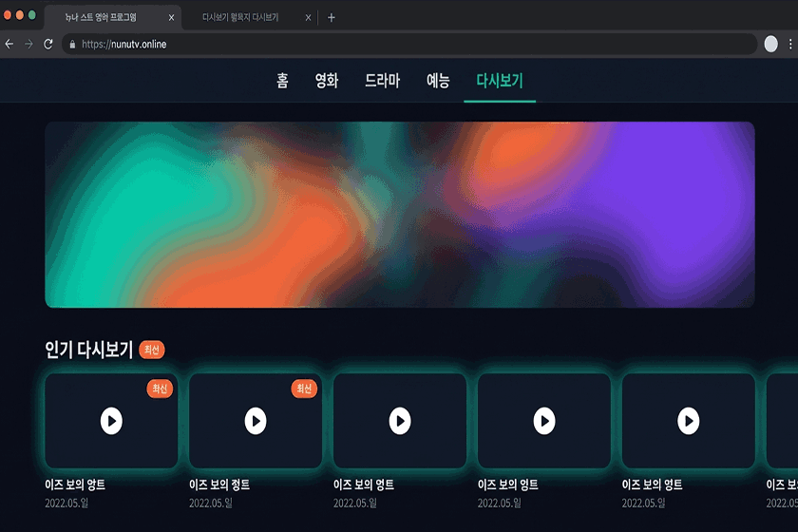This screenshot has width=798, height=532.
Task: Play the fifth video card
Action: (x=689, y=420)
